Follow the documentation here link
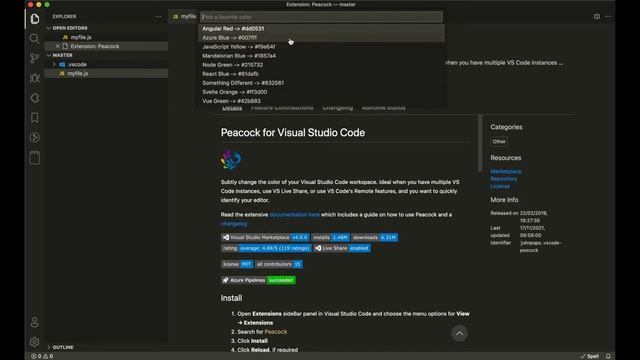640x360 pixels. click(294, 215)
